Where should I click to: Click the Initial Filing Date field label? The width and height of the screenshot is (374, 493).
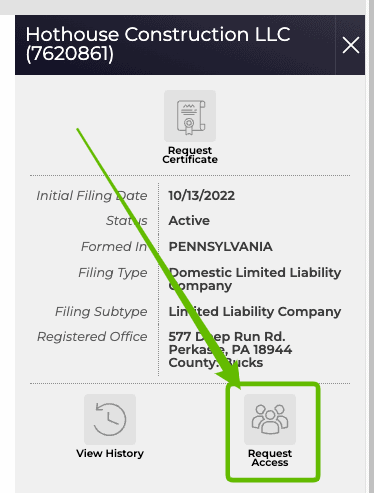tap(92, 196)
